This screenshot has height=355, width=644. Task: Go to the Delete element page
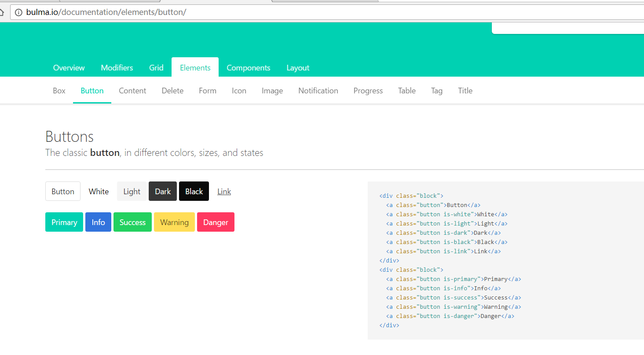point(172,91)
